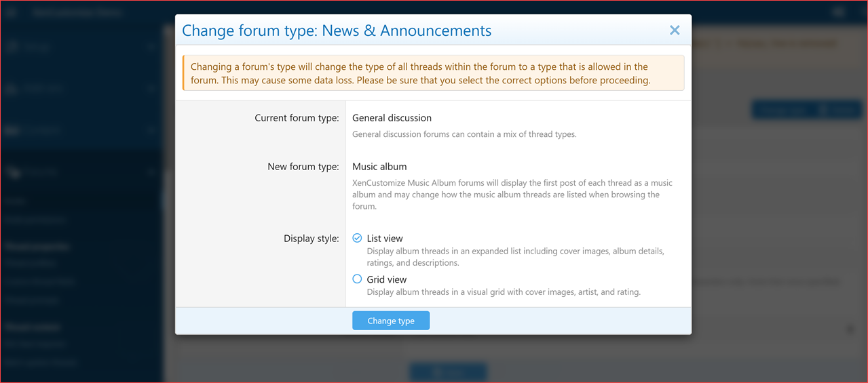Click the 'Music album' value text

point(379,167)
